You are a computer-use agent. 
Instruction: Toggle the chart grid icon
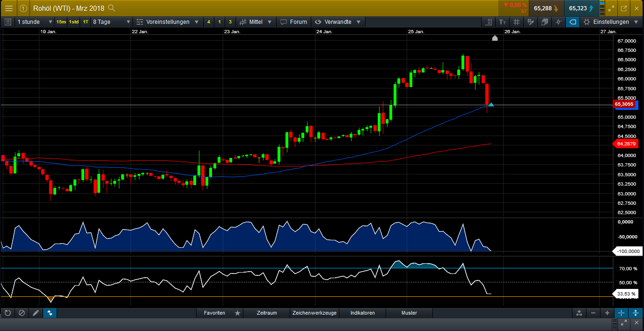click(516, 22)
